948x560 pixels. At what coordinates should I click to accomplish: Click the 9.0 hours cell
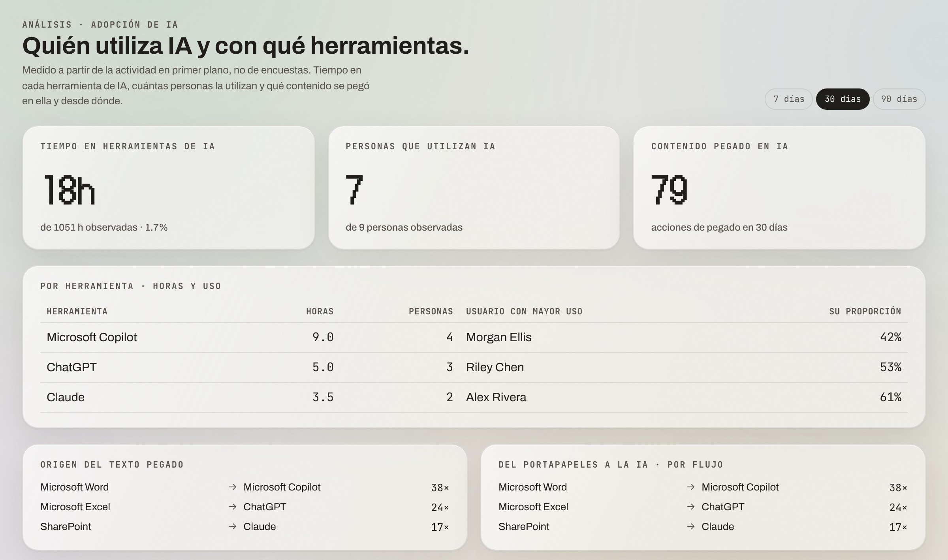click(x=323, y=337)
